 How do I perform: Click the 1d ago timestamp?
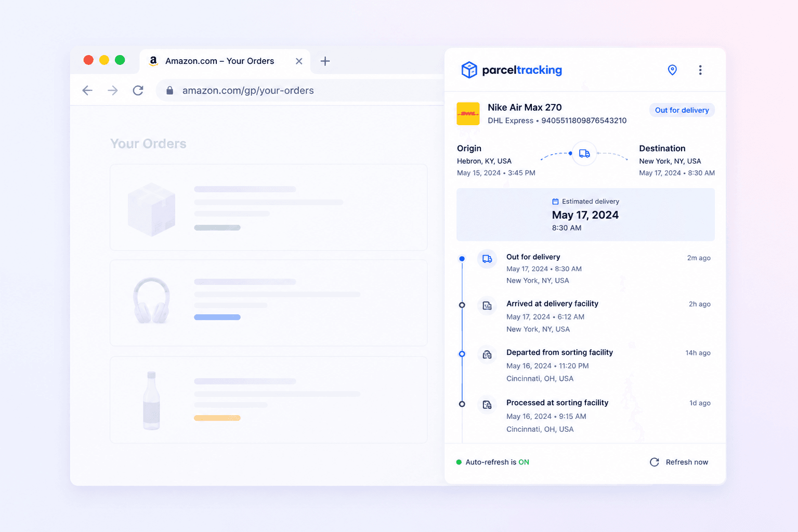click(x=700, y=403)
